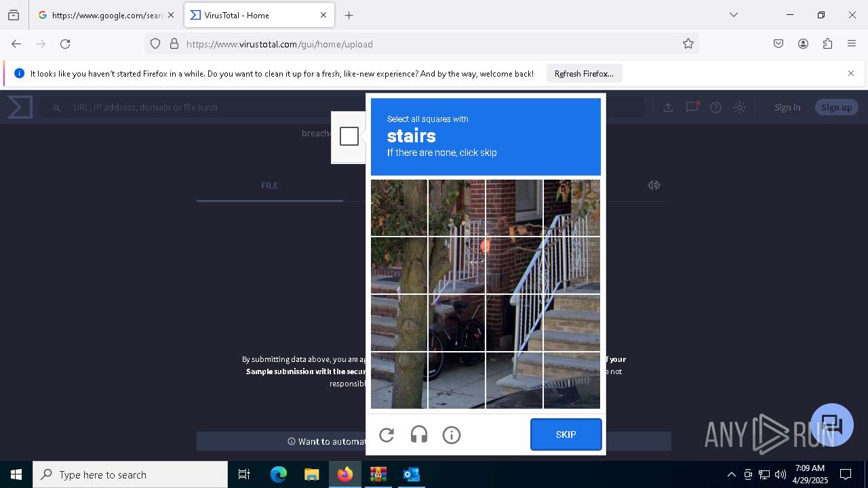Image resolution: width=868 pixels, height=488 pixels.
Task: Refresh the captcha challenge
Action: [387, 435]
